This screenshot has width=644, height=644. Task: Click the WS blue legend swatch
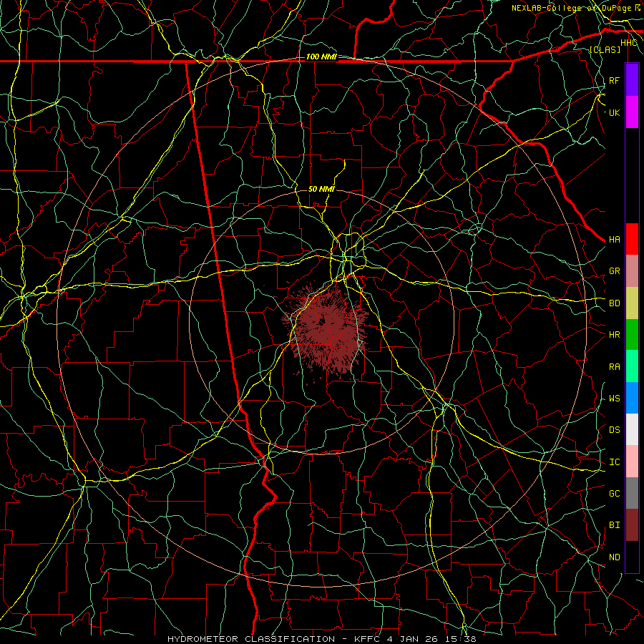(632, 398)
